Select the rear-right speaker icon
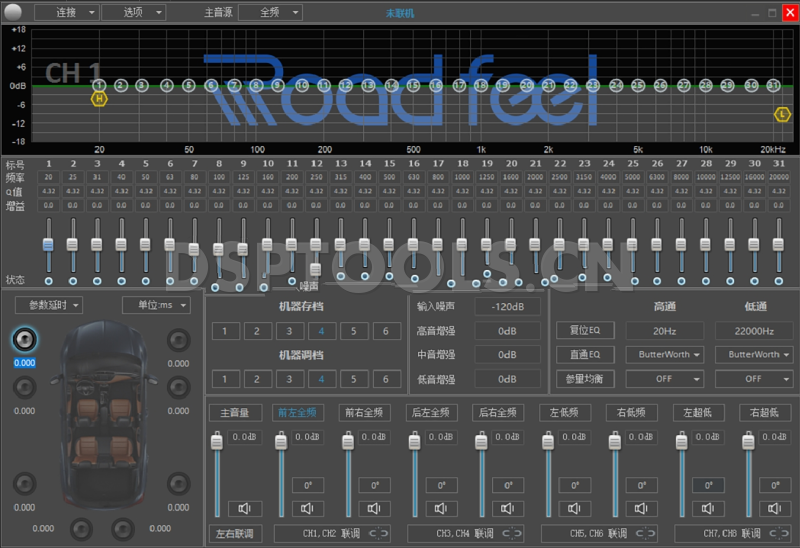Viewport: 800px width, 548px height. click(179, 483)
